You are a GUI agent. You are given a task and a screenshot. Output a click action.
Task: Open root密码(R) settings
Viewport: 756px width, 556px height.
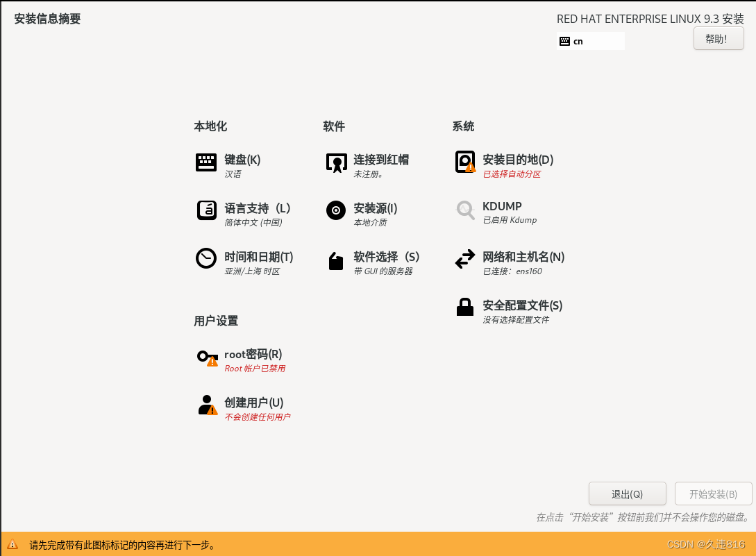(x=253, y=355)
